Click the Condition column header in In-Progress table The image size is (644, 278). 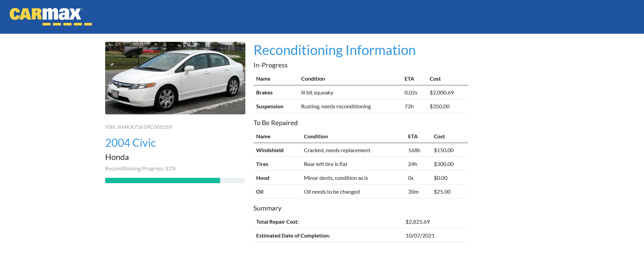point(313,79)
